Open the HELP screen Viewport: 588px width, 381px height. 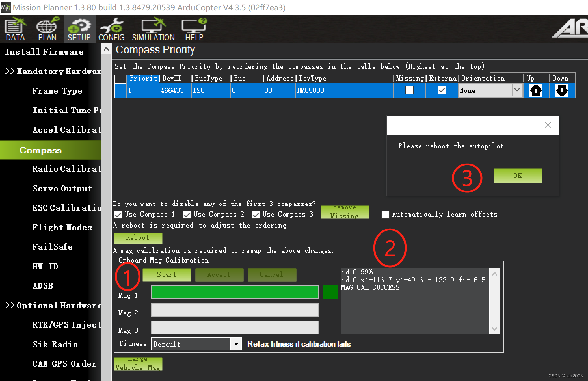[194, 29]
